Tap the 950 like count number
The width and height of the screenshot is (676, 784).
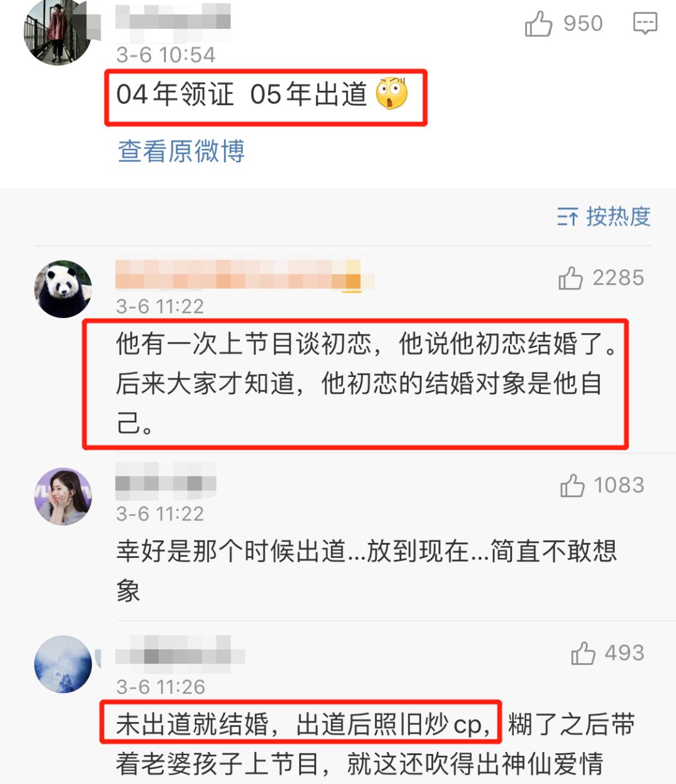(583, 24)
